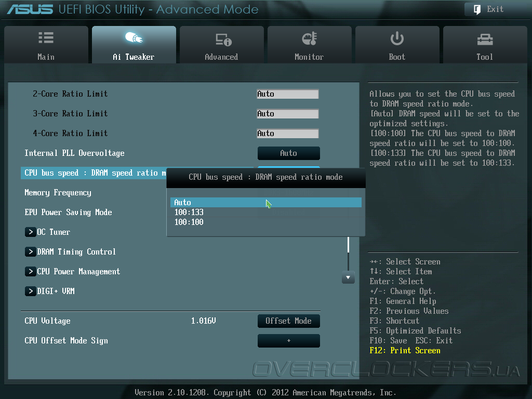Image resolution: width=532 pixels, height=399 pixels.
Task: Go to the Tool tab
Action: coord(485,45)
